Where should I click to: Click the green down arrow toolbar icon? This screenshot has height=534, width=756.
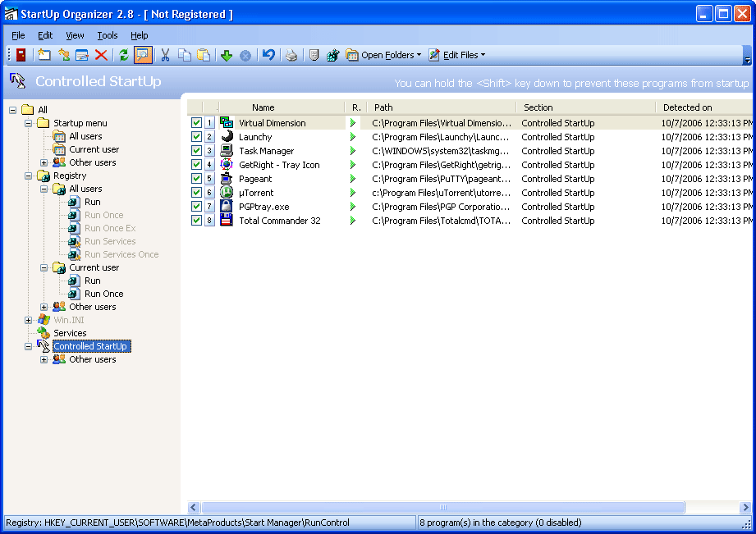226,56
